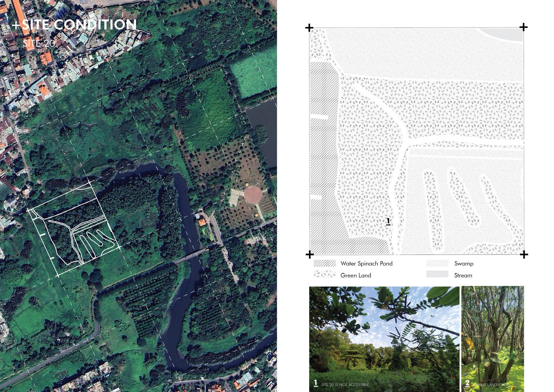This screenshot has width=554, height=392.
Task: Click the "SWAMP LANDSCAPE" caption text
Action: [491, 384]
